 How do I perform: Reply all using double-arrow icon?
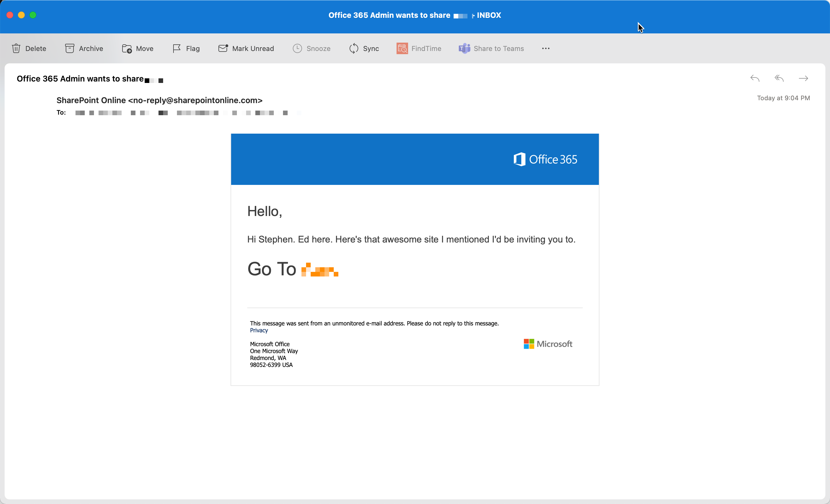coord(779,78)
